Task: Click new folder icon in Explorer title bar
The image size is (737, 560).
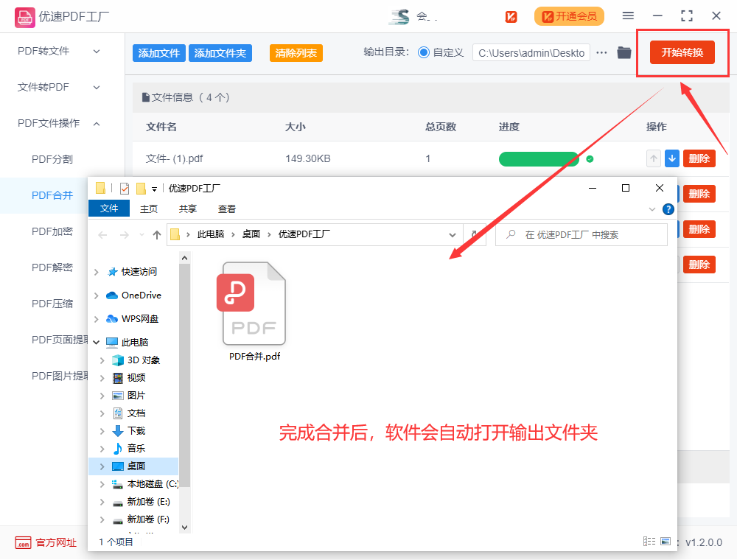Action: (141, 189)
